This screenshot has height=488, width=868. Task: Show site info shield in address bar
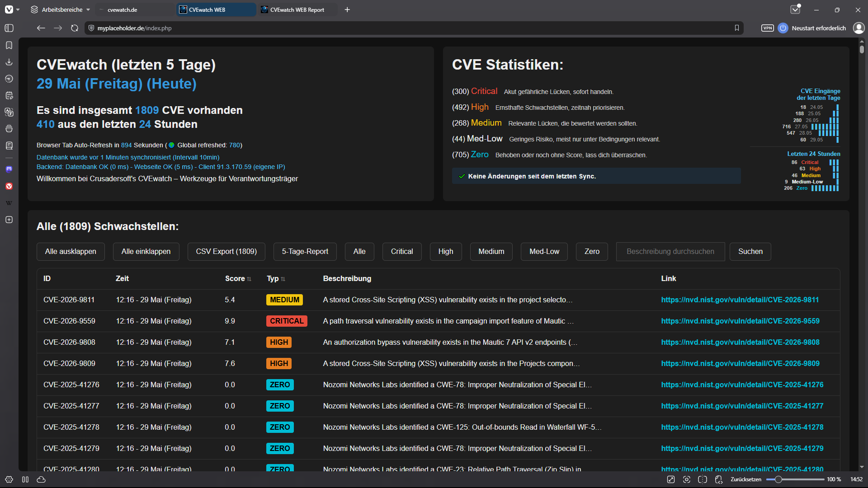pos(91,28)
